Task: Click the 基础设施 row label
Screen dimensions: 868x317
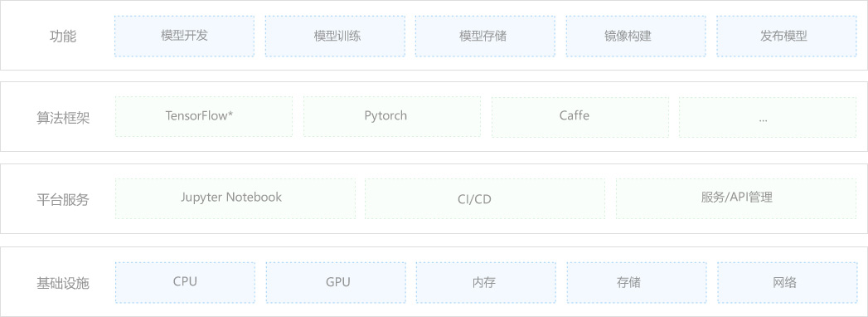Action: click(63, 284)
